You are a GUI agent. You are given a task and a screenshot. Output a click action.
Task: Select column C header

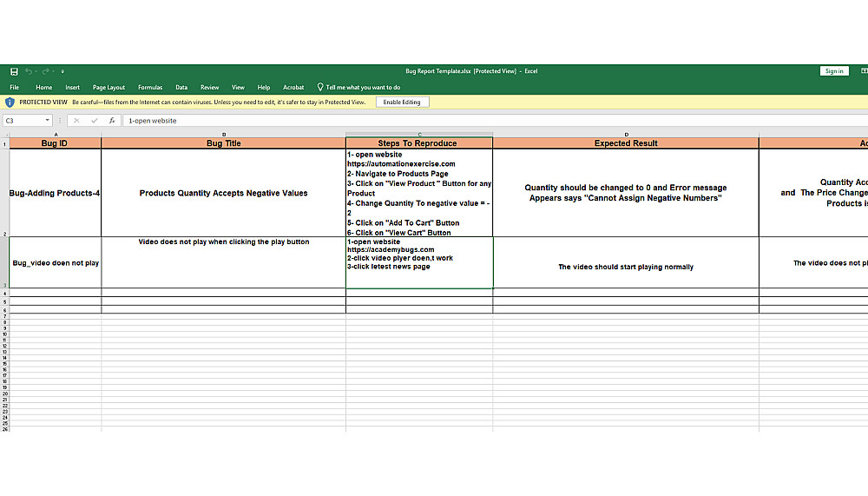pyautogui.click(x=419, y=134)
